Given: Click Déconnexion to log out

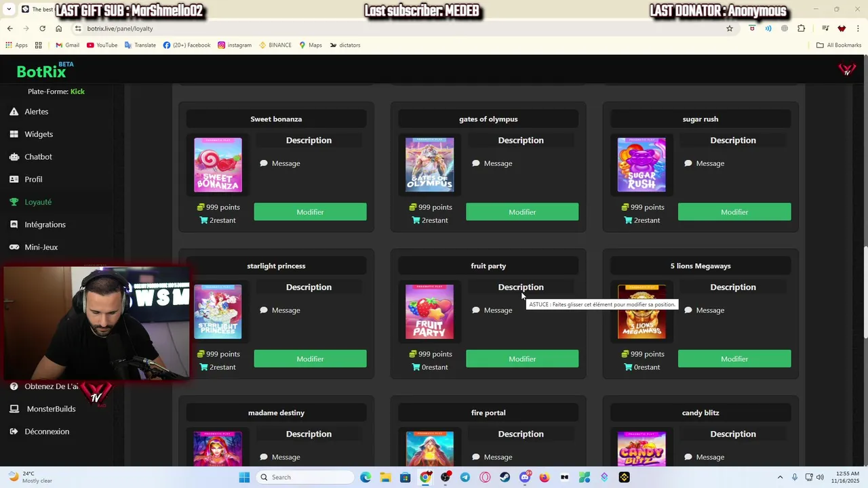Looking at the screenshot, I should click(x=47, y=432).
